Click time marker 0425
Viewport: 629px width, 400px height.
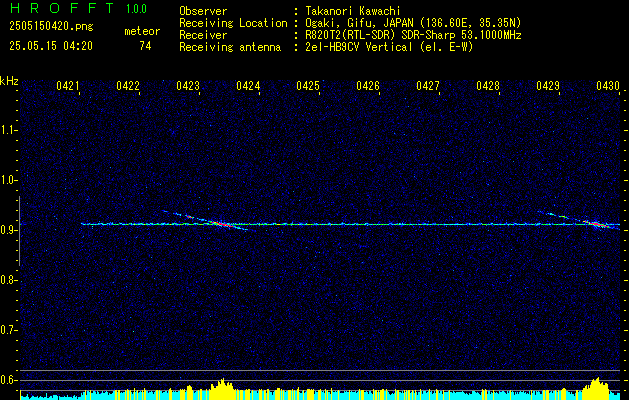[308, 86]
